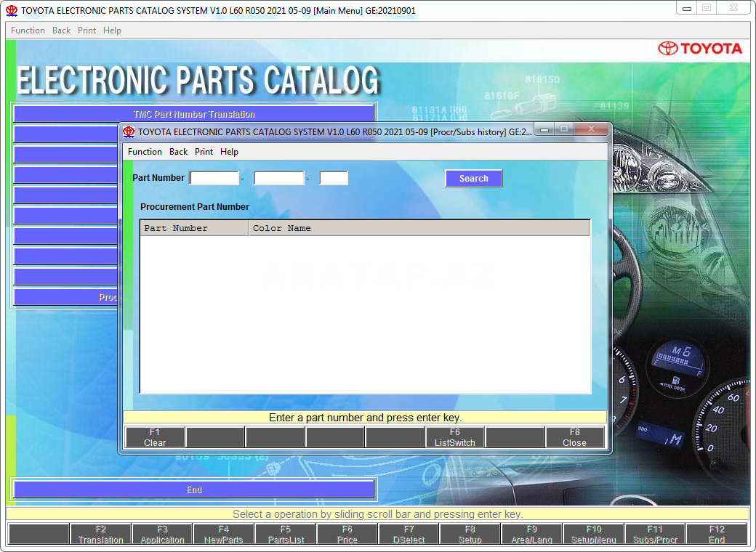Close the Procr/Subs history dialog window
The image size is (756, 552).
click(592, 129)
